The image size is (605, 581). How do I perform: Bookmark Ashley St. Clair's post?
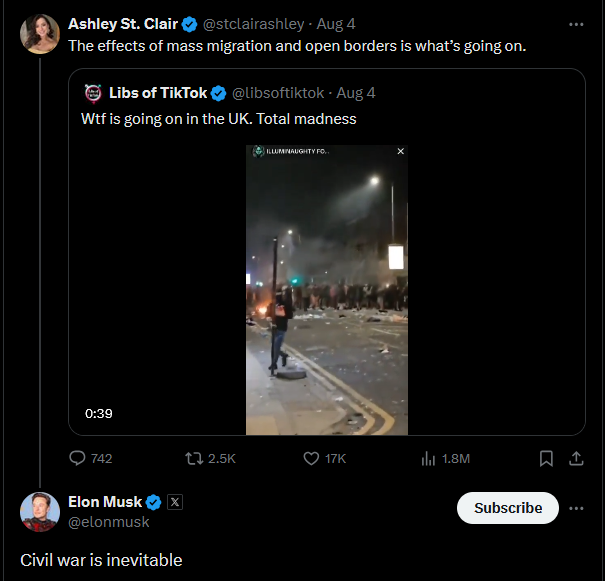pyautogui.click(x=546, y=458)
